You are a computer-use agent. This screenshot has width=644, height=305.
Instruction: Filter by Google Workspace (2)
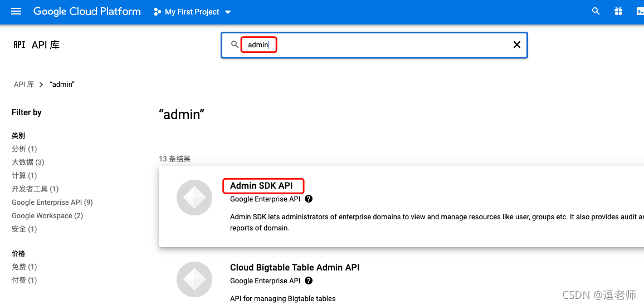pyautogui.click(x=47, y=215)
